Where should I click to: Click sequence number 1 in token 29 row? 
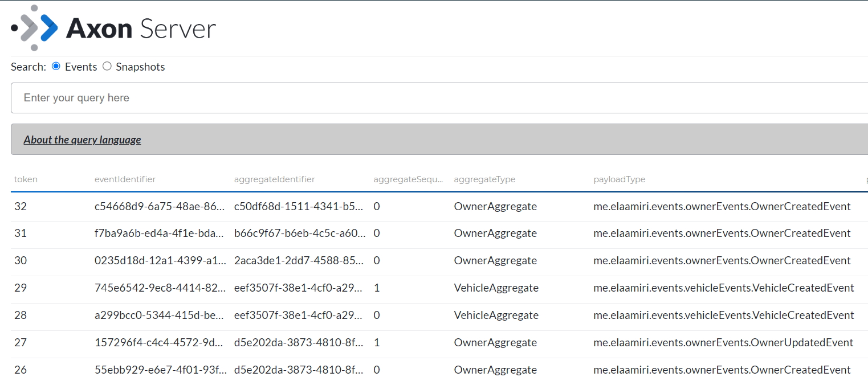tap(377, 288)
